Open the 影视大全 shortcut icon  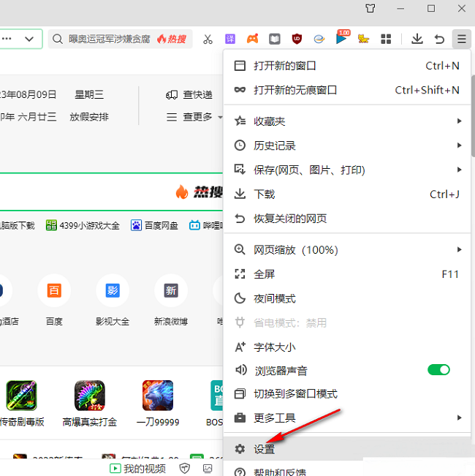pyautogui.click(x=113, y=290)
